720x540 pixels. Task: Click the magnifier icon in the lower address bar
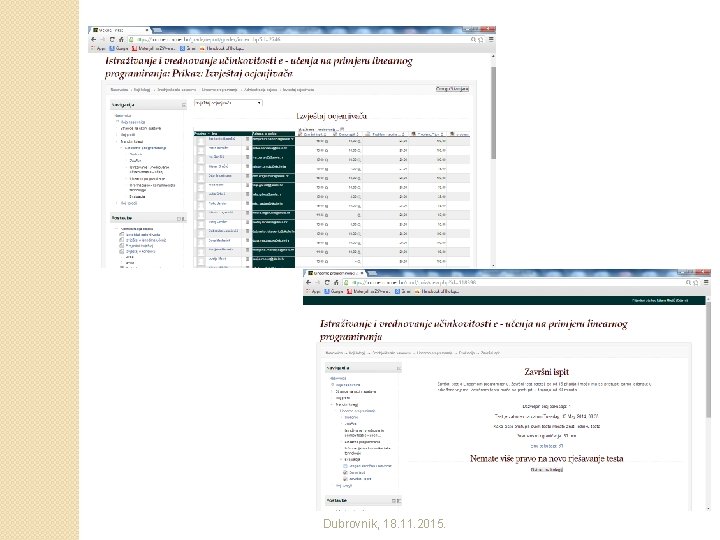click(x=688, y=282)
